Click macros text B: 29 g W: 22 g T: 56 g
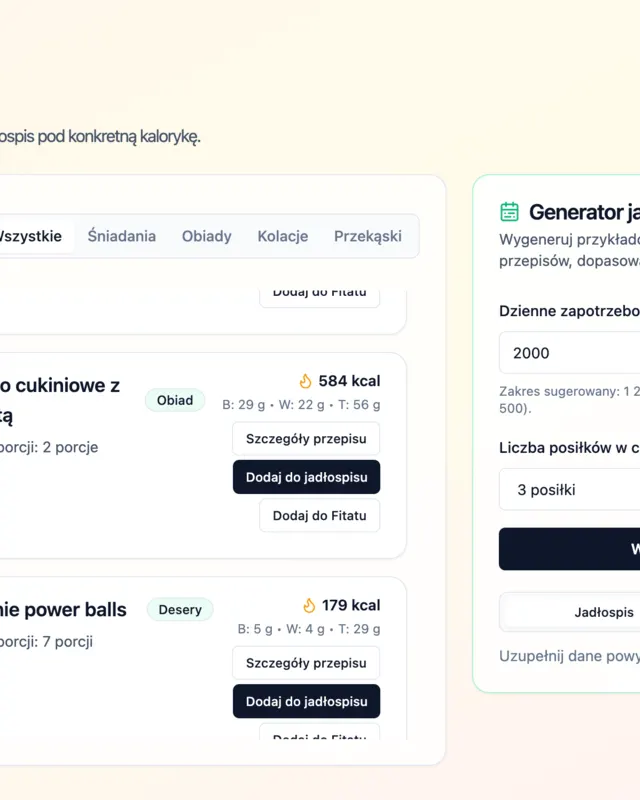This screenshot has width=640, height=800. [301, 405]
